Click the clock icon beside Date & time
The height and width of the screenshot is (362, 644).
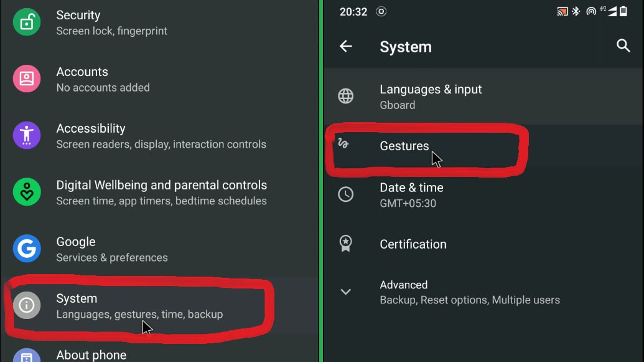tap(347, 194)
